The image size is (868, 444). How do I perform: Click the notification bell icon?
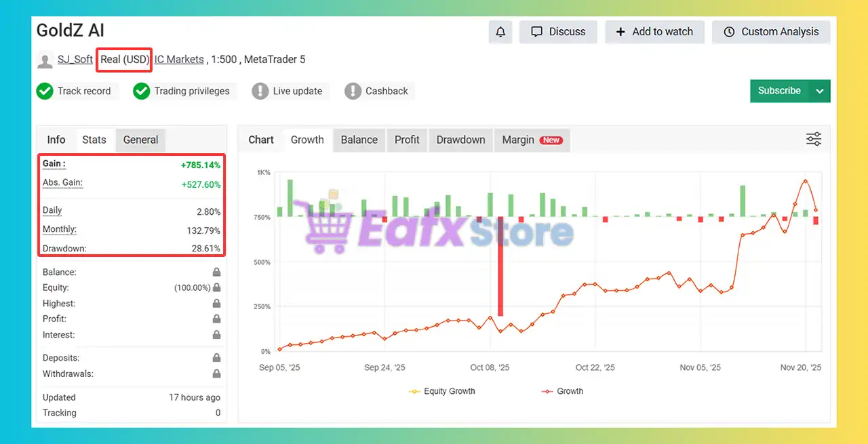(x=500, y=32)
